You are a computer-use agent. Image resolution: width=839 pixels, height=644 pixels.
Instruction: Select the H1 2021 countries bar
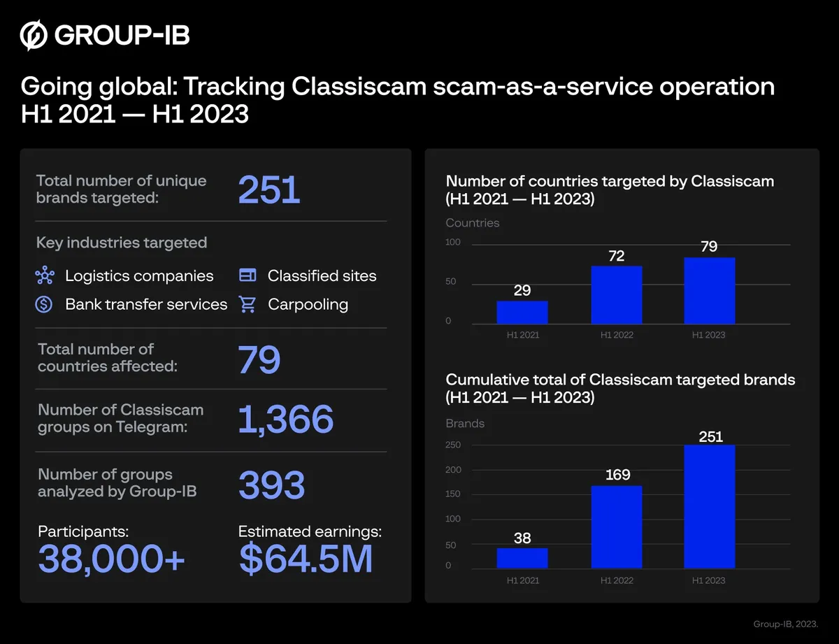point(522,312)
